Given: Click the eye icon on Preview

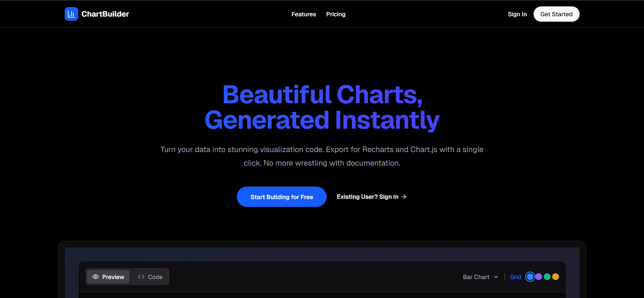Looking at the screenshot, I should pyautogui.click(x=96, y=277).
